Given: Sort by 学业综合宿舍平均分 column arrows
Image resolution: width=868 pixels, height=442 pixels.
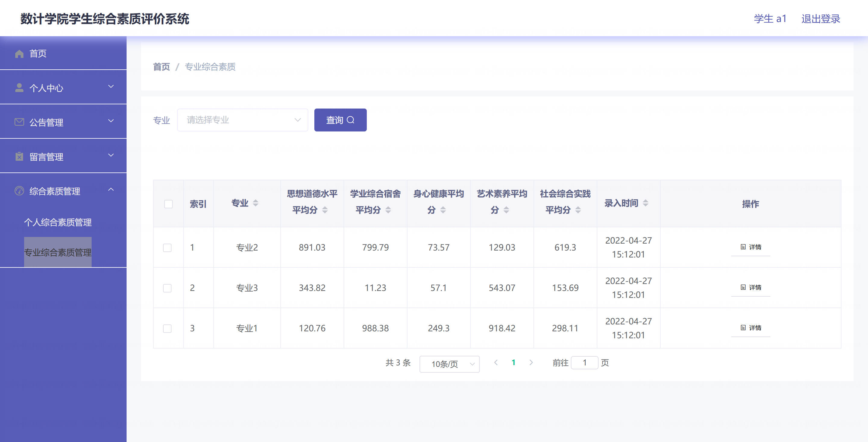Looking at the screenshot, I should (388, 210).
